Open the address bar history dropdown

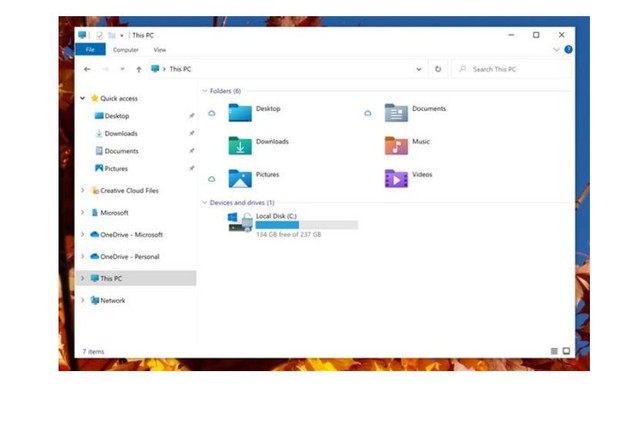click(419, 69)
